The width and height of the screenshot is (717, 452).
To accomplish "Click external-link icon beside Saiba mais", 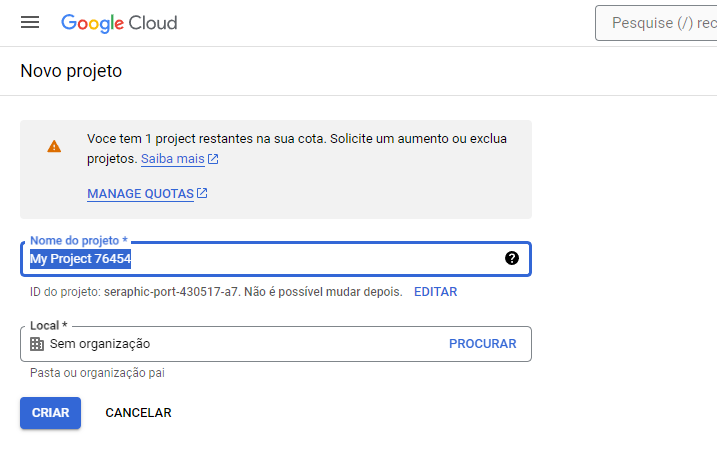I will click(213, 159).
